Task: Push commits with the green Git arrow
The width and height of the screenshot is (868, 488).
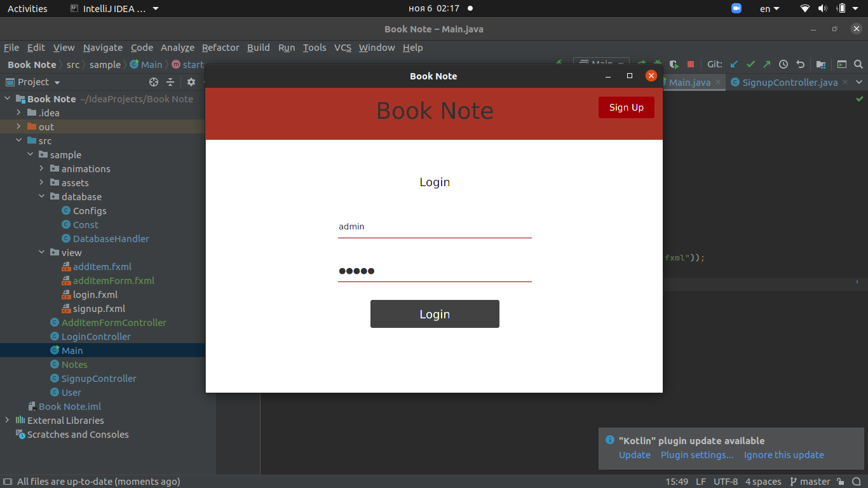Action: [767, 64]
